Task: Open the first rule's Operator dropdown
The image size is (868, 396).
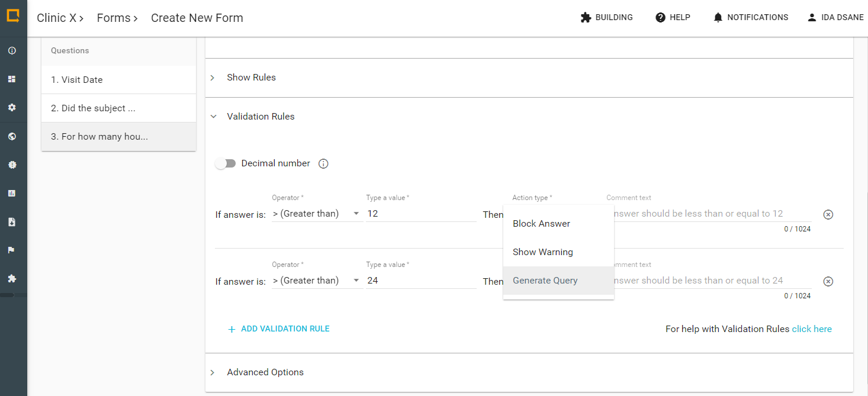Action: pyautogui.click(x=317, y=214)
